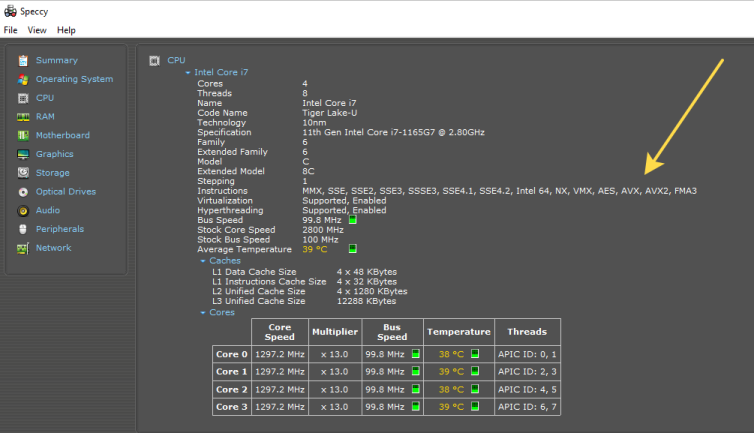Click the Storage hard drive icon
754x433 pixels.
[23, 173]
